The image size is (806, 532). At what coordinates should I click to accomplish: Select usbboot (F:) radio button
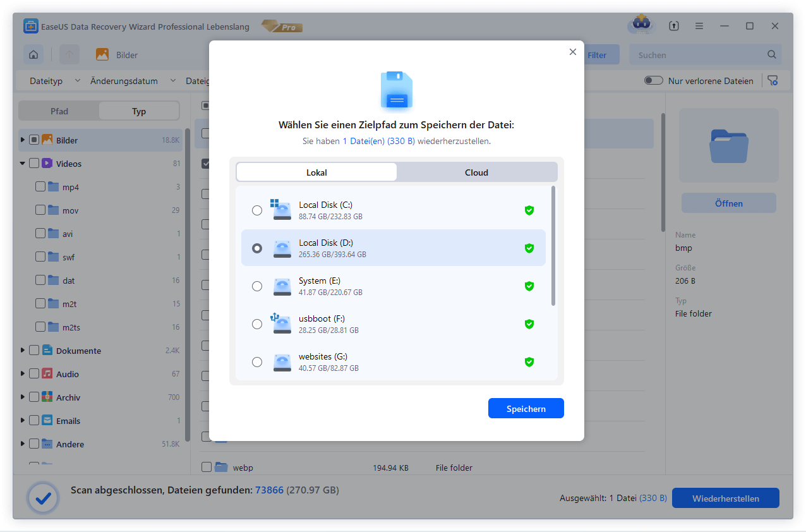[x=256, y=324]
